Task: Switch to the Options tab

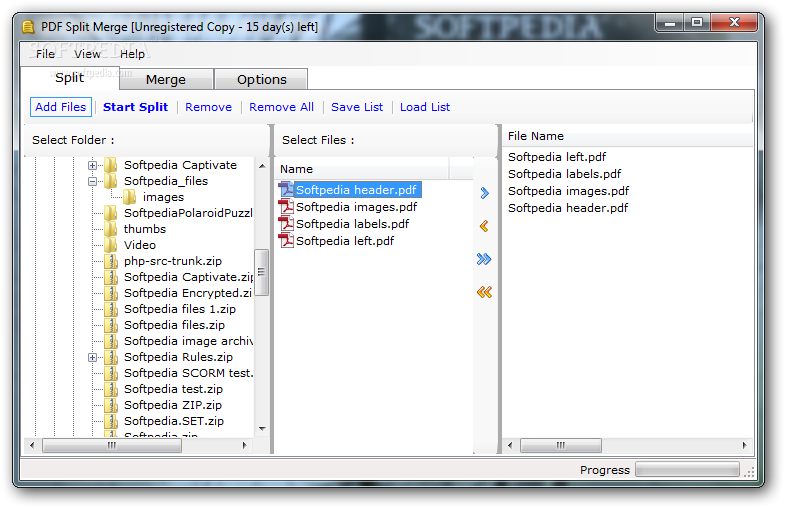Action: click(262, 79)
